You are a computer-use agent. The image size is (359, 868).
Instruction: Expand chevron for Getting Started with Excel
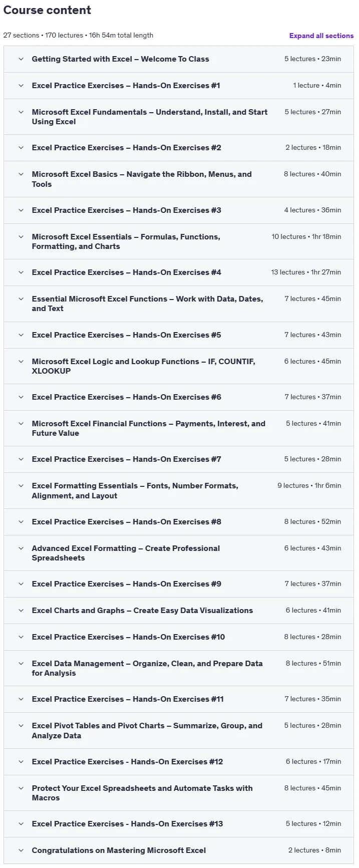point(21,59)
